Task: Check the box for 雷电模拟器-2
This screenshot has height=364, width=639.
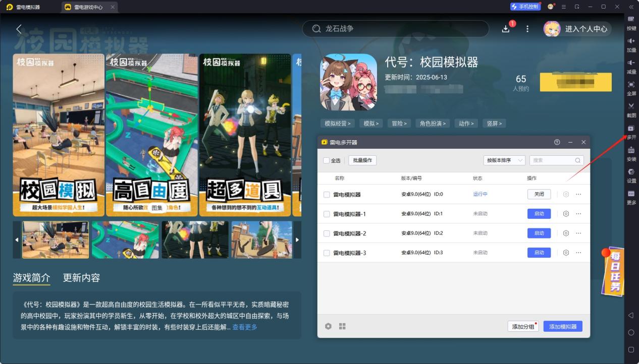Action: click(327, 233)
